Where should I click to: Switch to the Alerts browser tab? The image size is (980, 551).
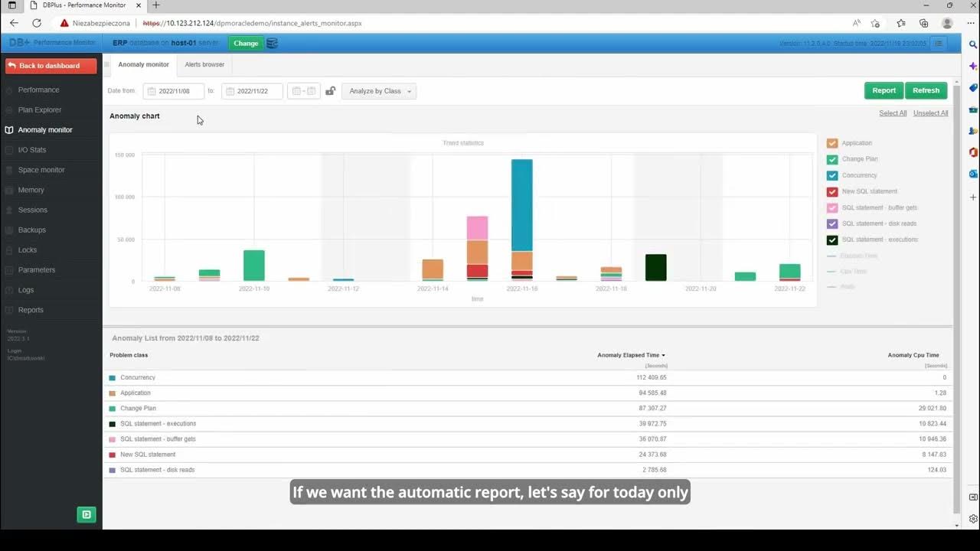[x=204, y=64]
